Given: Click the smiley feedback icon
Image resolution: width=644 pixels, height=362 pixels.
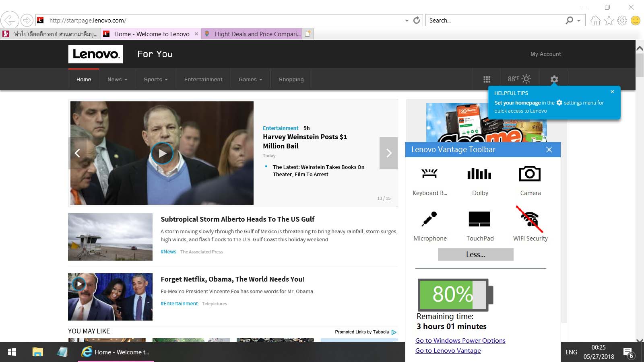Looking at the screenshot, I should click(636, 20).
